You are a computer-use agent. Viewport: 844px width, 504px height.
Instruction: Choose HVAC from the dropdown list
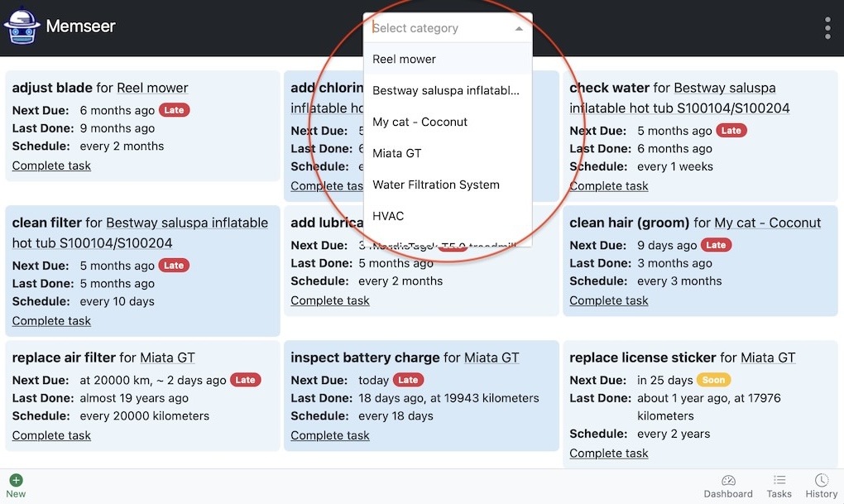pos(388,216)
